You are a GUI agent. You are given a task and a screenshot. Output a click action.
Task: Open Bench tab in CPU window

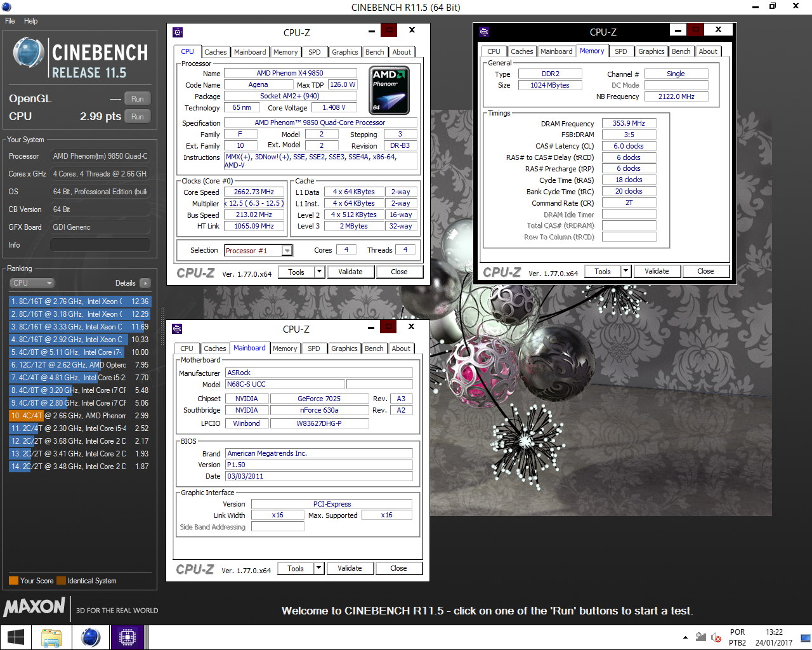(374, 52)
